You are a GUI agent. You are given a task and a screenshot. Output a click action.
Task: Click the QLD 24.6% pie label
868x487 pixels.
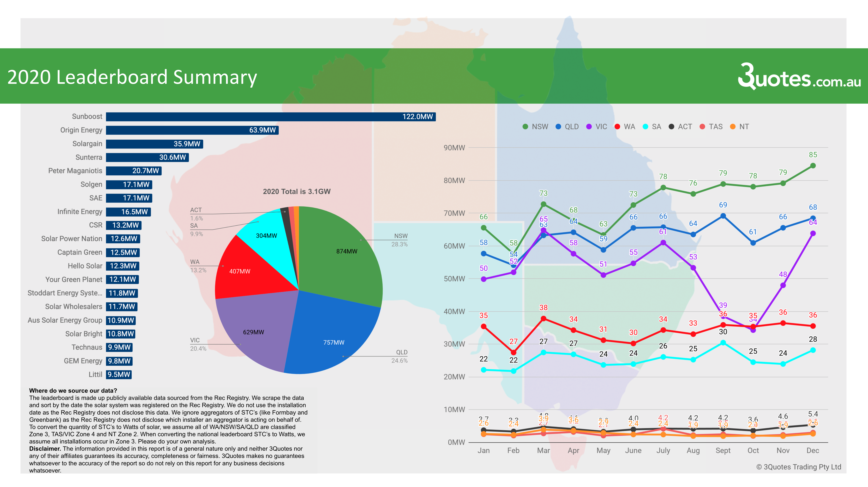[x=400, y=356]
